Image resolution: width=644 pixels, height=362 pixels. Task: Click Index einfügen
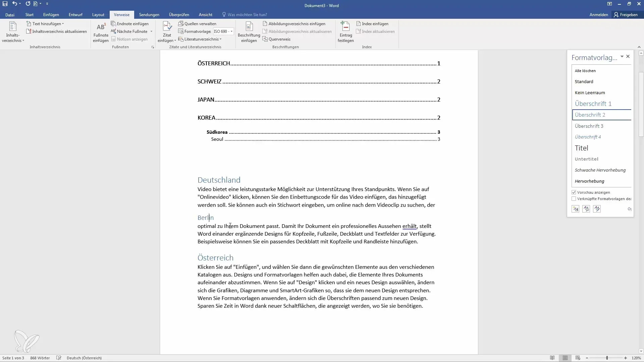pos(372,24)
